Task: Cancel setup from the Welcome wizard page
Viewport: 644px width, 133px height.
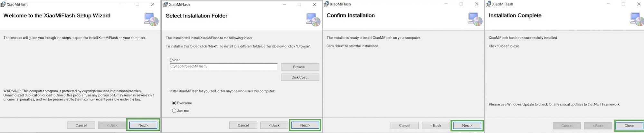Action: coord(81,125)
